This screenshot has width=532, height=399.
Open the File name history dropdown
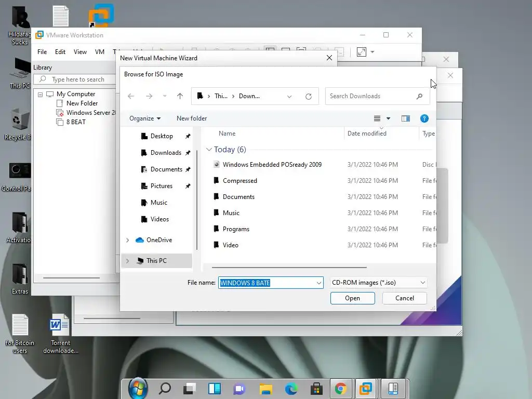tap(319, 283)
